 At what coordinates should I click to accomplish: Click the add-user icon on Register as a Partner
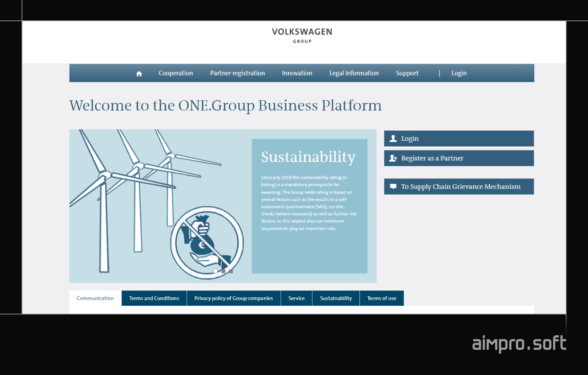pyautogui.click(x=393, y=158)
